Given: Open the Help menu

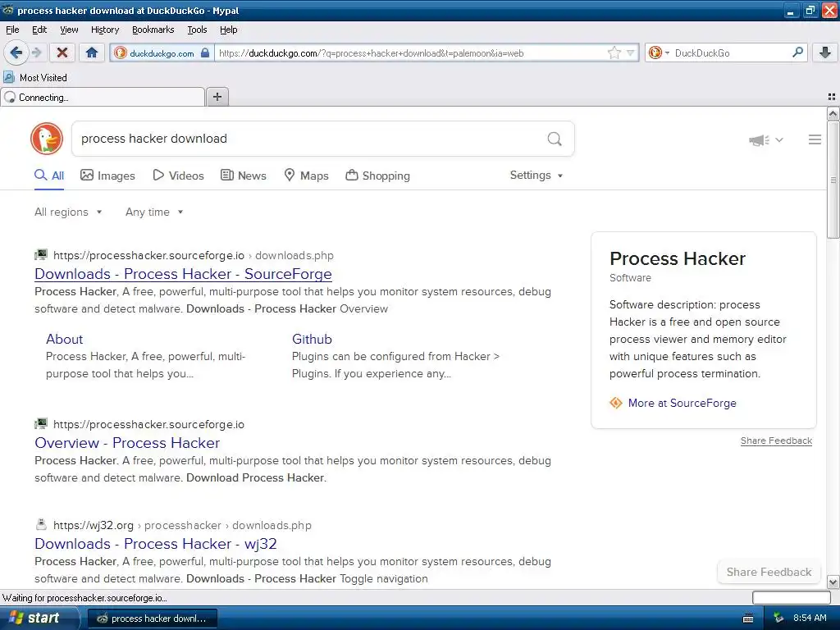Looking at the screenshot, I should coord(229,30).
